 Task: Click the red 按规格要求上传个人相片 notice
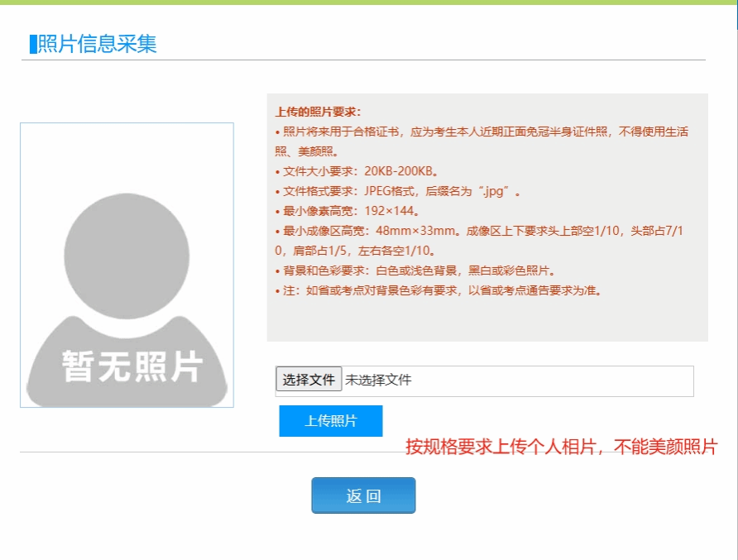click(561, 448)
